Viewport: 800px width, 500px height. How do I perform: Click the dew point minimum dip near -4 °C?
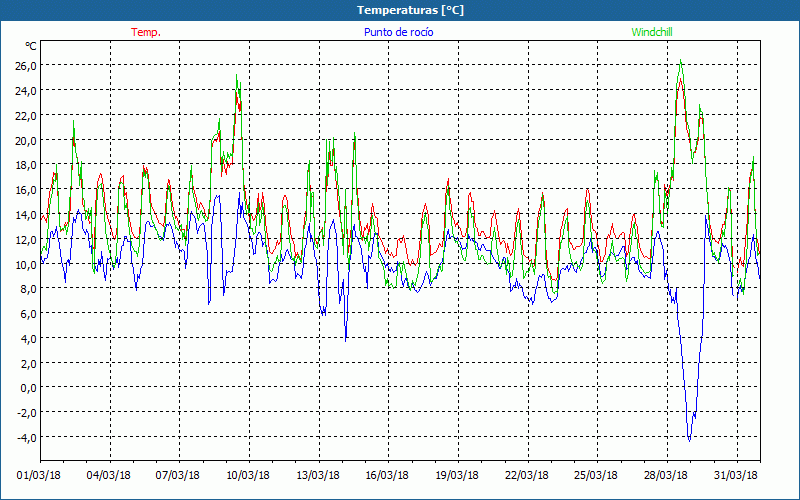[689, 438]
